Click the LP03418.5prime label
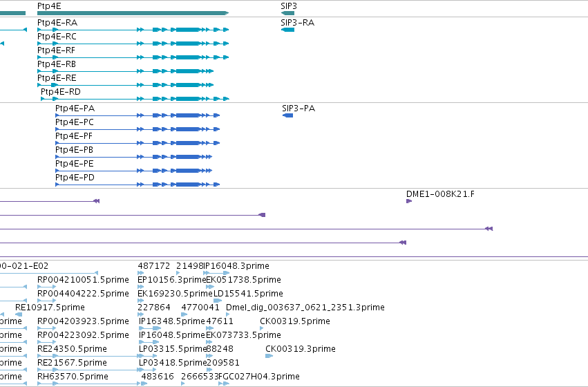 (173, 363)
